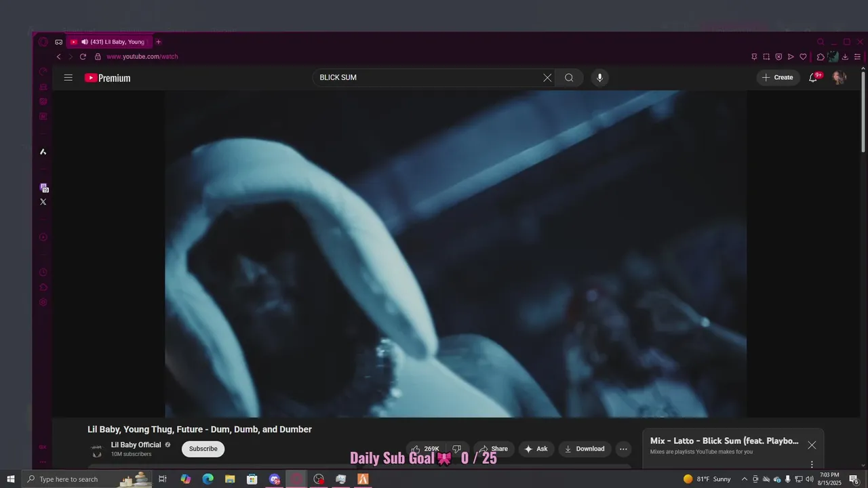Open the GX Corner gamepad icon
The width and height of the screenshot is (868, 488).
[x=59, y=42]
